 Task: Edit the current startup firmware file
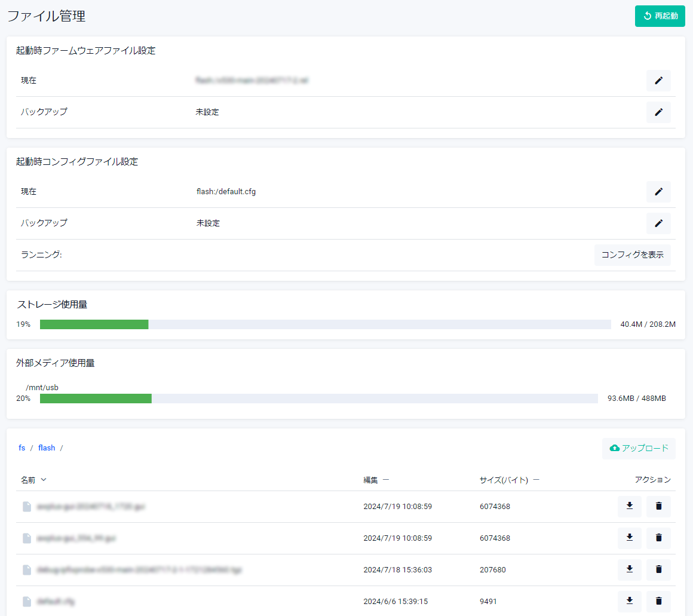658,81
